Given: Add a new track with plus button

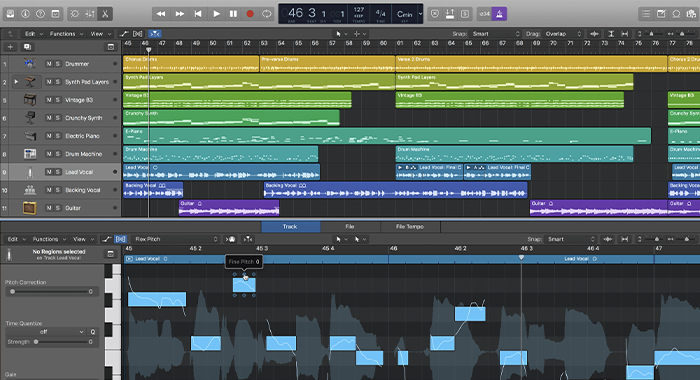Looking at the screenshot, I should click(10, 46).
